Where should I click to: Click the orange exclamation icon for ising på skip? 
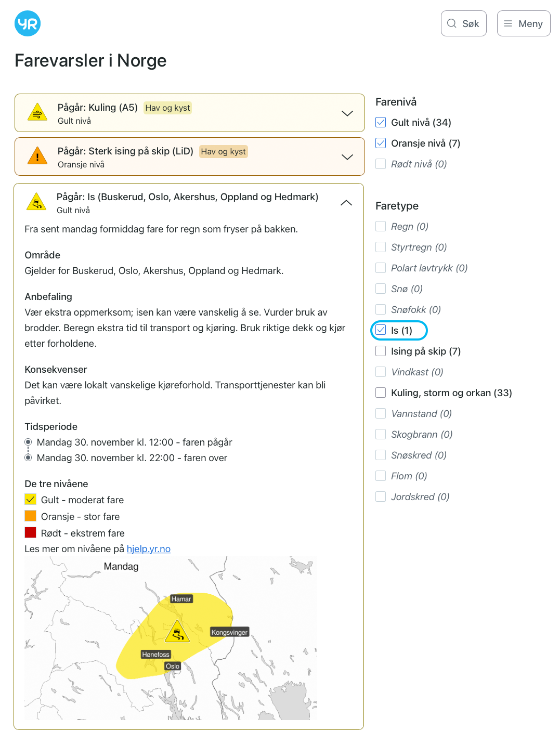[x=37, y=155]
